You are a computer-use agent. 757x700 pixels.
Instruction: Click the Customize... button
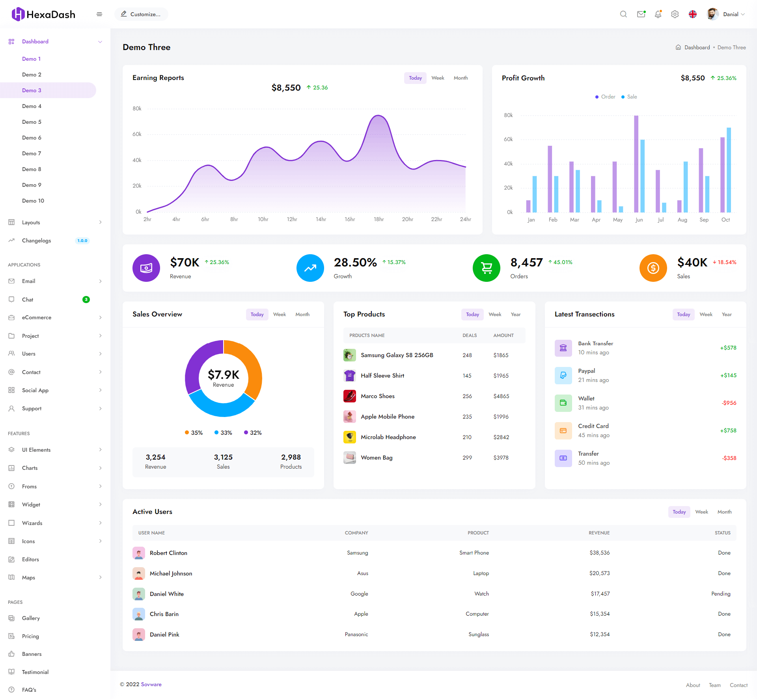click(141, 14)
